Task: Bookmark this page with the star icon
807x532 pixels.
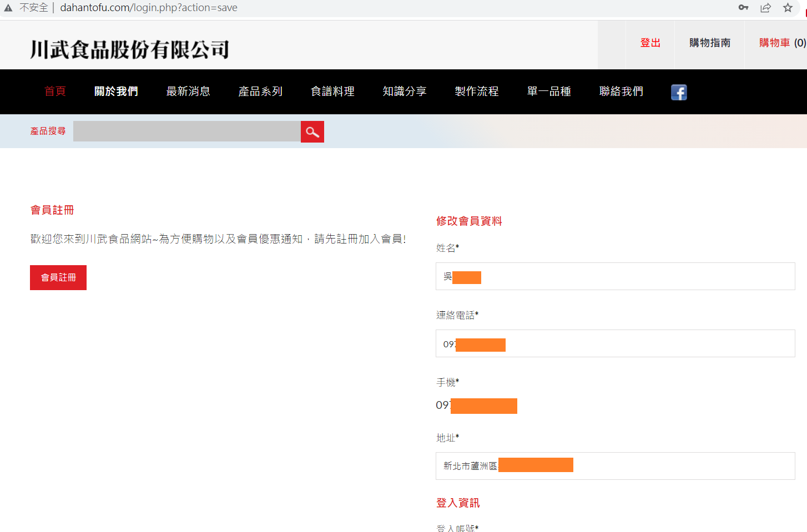Action: click(788, 8)
